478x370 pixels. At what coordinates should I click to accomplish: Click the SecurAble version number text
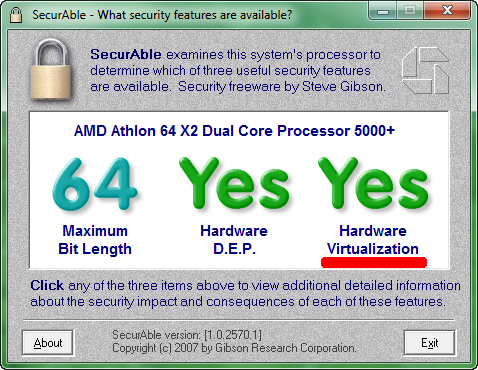(187, 335)
